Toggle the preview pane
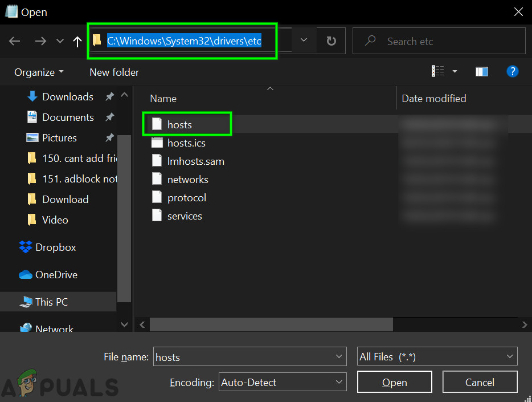Screen dimensions: 532x402 [x=481, y=71]
